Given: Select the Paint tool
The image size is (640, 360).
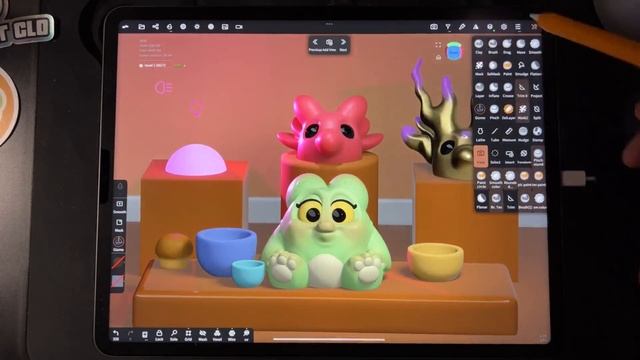Looking at the screenshot, I should [507, 68].
